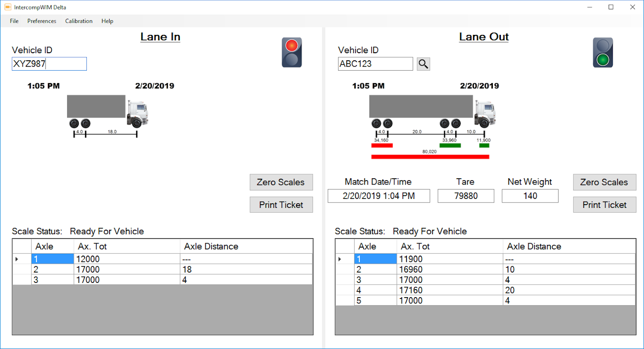Open the Help menu
The width and height of the screenshot is (644, 349).
[107, 21]
